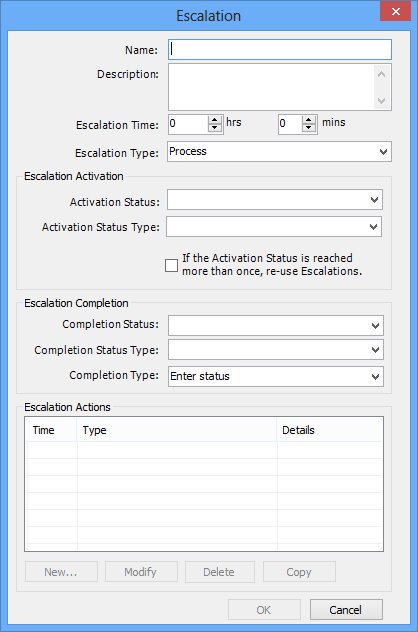Click the Cancel button
This screenshot has width=418, height=632.
coord(346,610)
